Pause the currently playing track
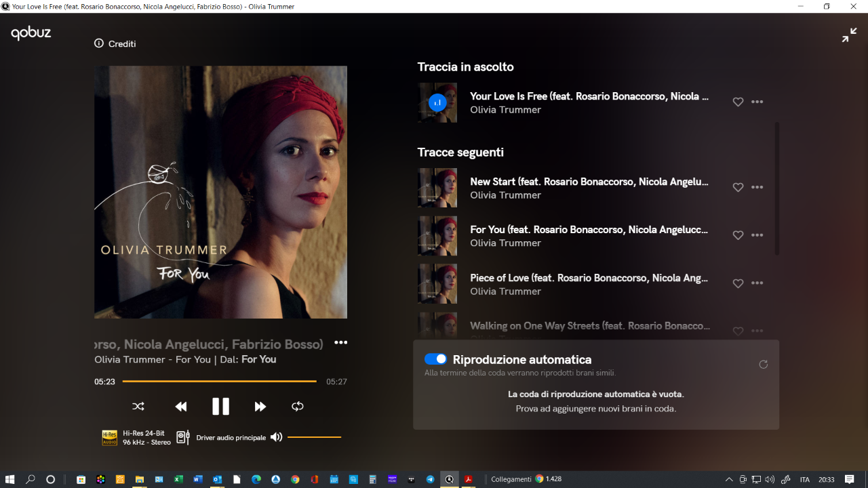The image size is (868, 488). point(220,407)
